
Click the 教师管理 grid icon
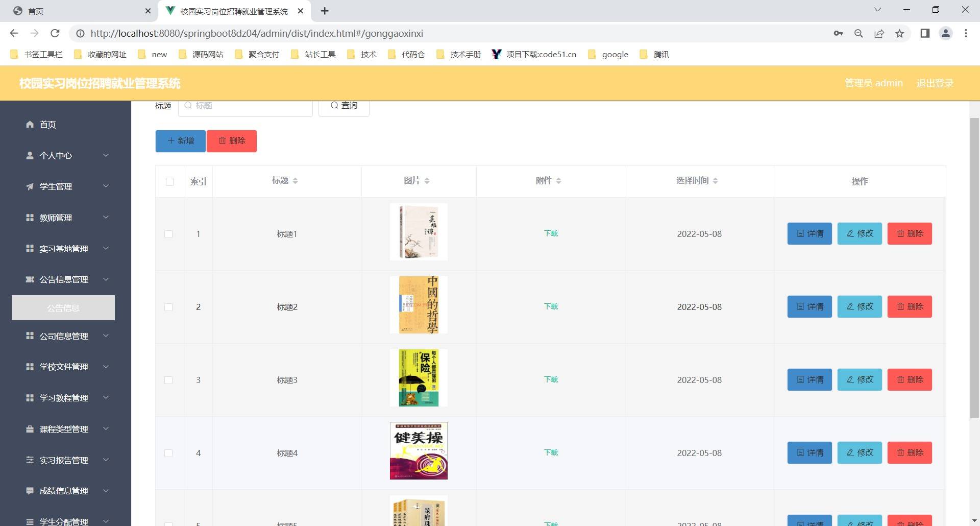tap(29, 218)
